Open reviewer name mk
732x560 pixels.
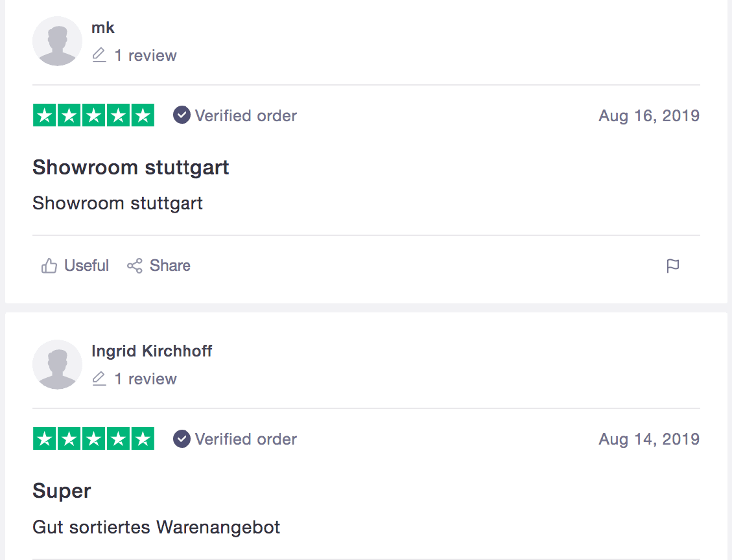pos(102,28)
